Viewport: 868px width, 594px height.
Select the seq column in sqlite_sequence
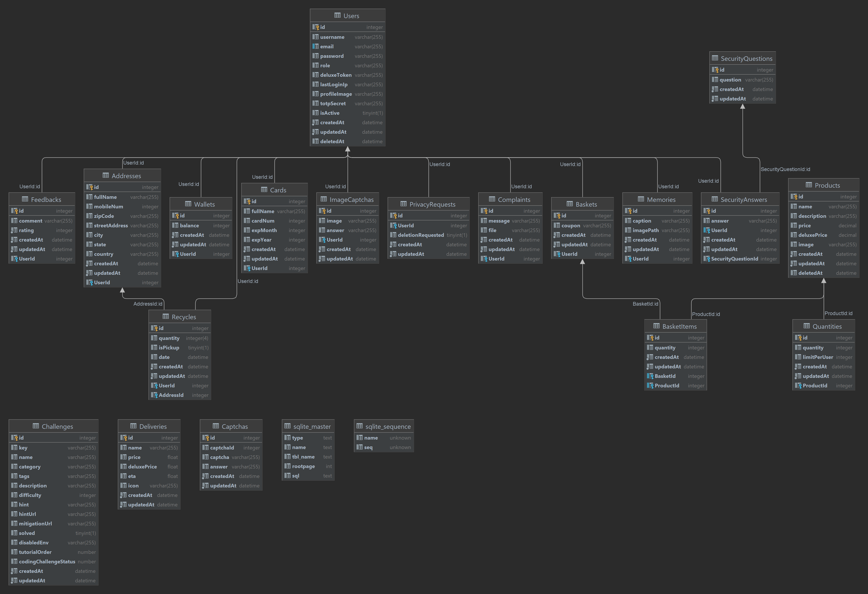tap(383, 447)
